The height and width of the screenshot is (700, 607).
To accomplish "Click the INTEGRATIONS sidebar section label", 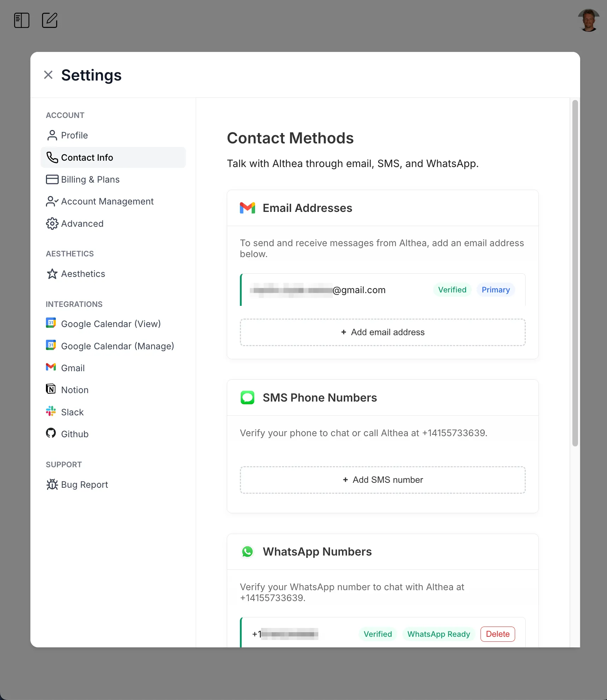I will pyautogui.click(x=74, y=304).
